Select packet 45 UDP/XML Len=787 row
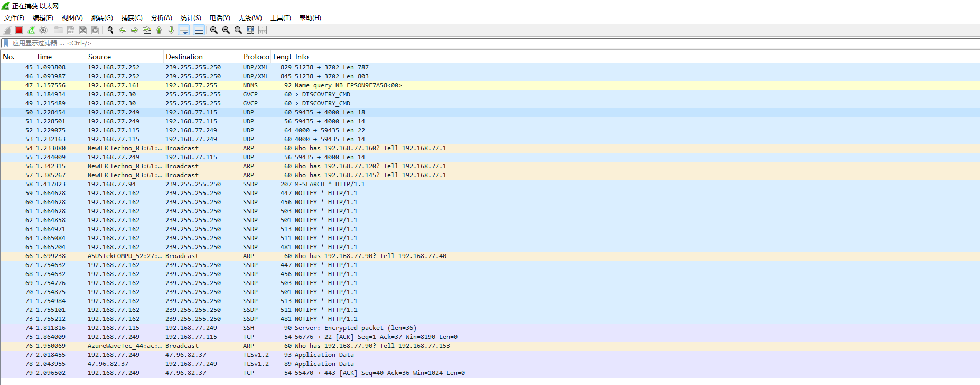Viewport: 980px width, 385px height. [x=490, y=67]
